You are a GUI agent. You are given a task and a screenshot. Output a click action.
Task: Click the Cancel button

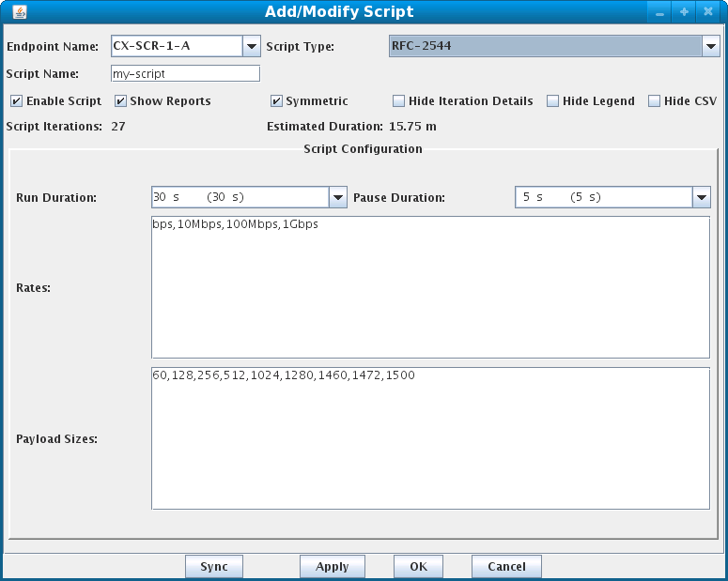506,566
